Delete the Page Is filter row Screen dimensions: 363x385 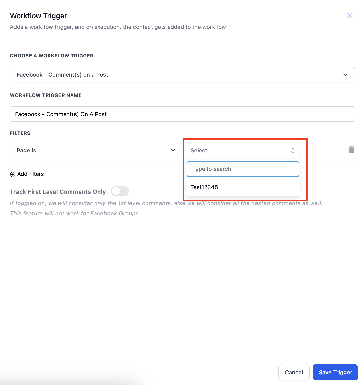point(351,150)
